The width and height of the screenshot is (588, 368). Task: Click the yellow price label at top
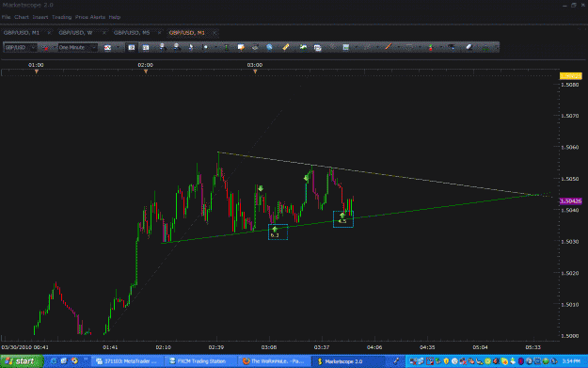pyautogui.click(x=571, y=76)
